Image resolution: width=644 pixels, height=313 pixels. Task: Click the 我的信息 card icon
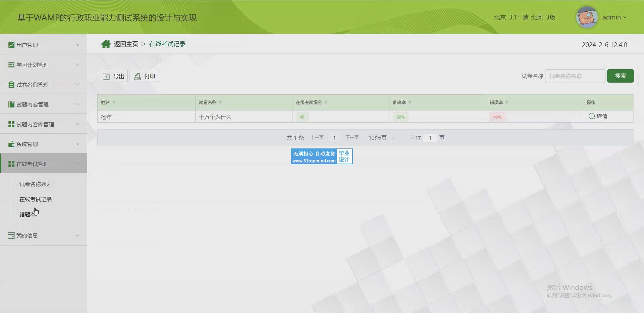coord(11,235)
